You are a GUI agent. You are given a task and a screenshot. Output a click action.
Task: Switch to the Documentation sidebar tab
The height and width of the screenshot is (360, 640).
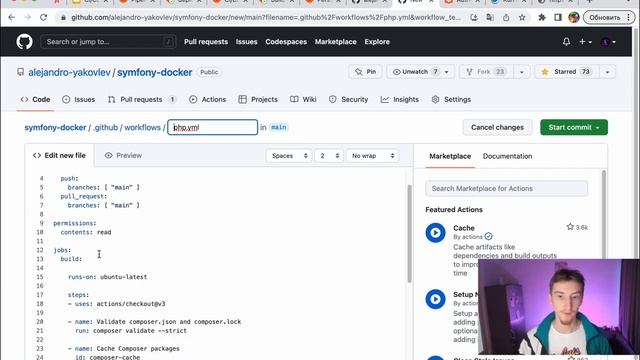pyautogui.click(x=507, y=156)
